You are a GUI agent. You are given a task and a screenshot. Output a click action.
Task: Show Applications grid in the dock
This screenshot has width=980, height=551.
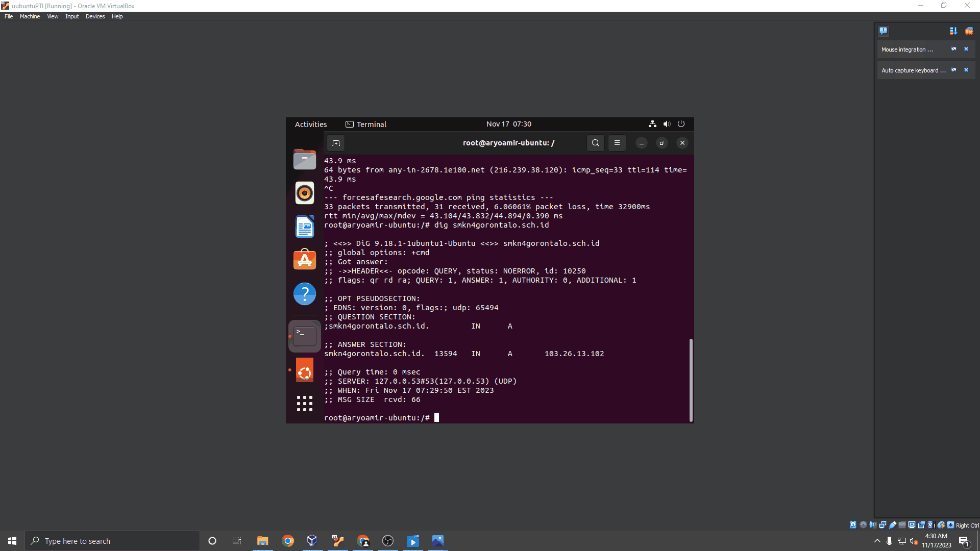(305, 404)
